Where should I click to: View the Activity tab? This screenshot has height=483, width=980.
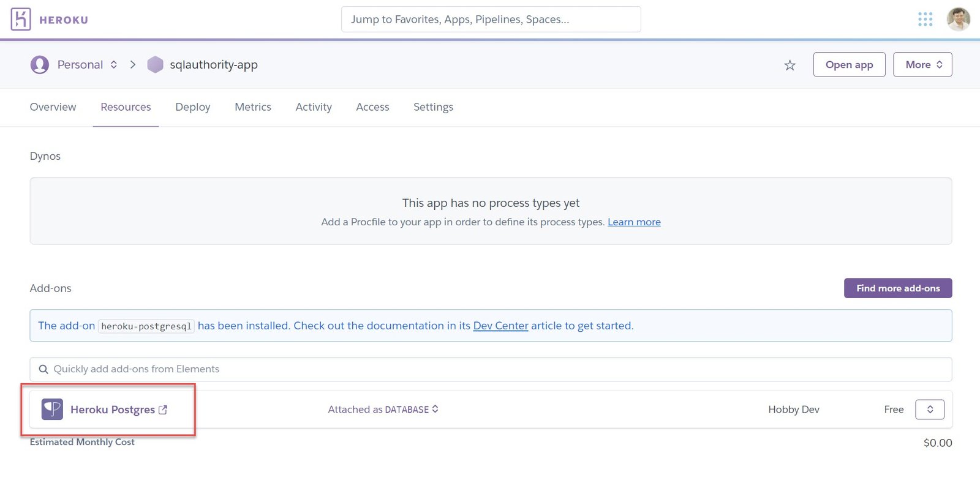(314, 107)
